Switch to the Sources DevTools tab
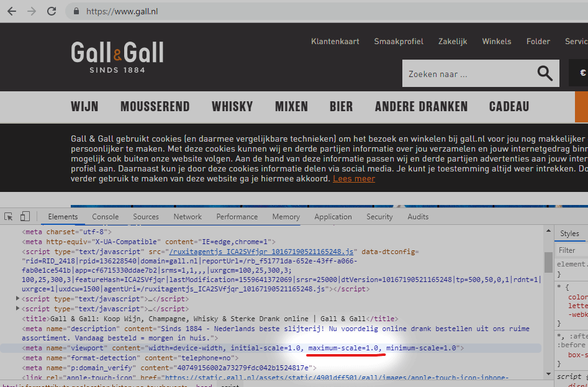This screenshot has height=387, width=588. (x=146, y=216)
